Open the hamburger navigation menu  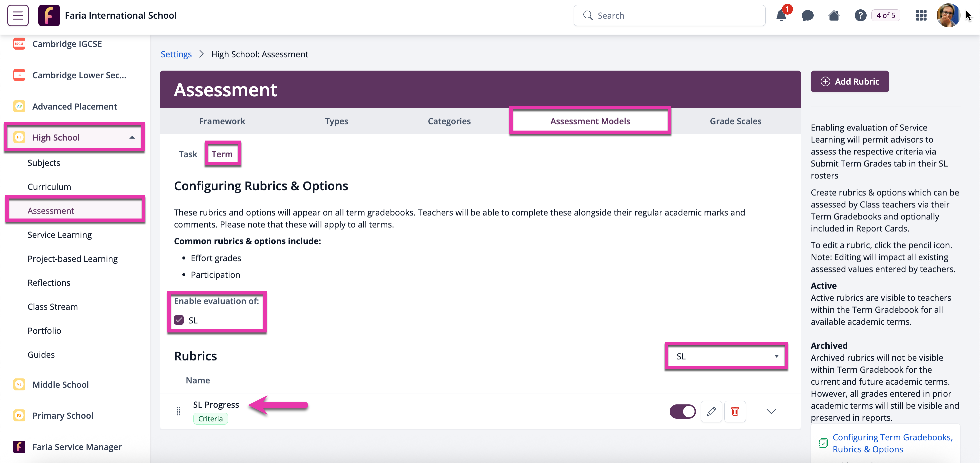point(18,15)
